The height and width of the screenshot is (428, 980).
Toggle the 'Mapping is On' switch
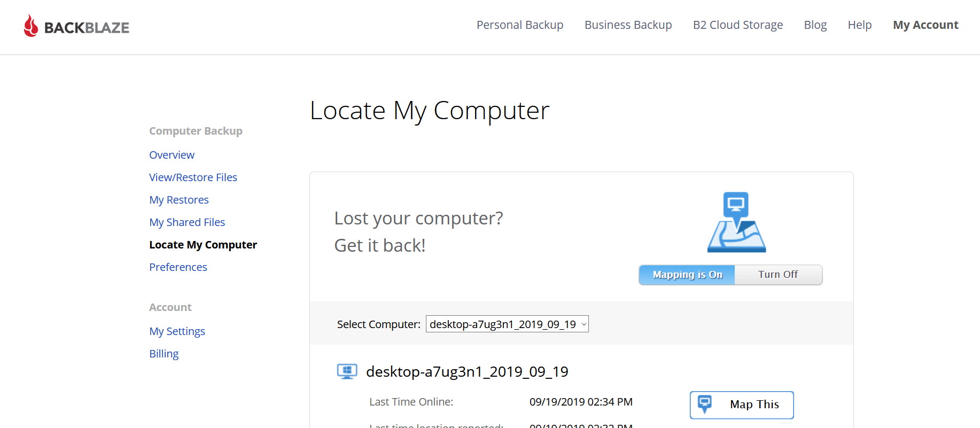(x=687, y=275)
